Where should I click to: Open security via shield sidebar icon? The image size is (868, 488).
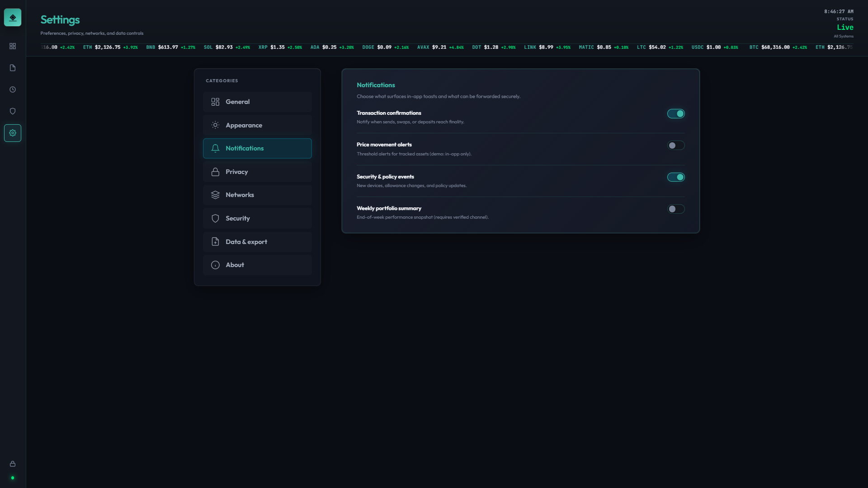pyautogui.click(x=13, y=111)
